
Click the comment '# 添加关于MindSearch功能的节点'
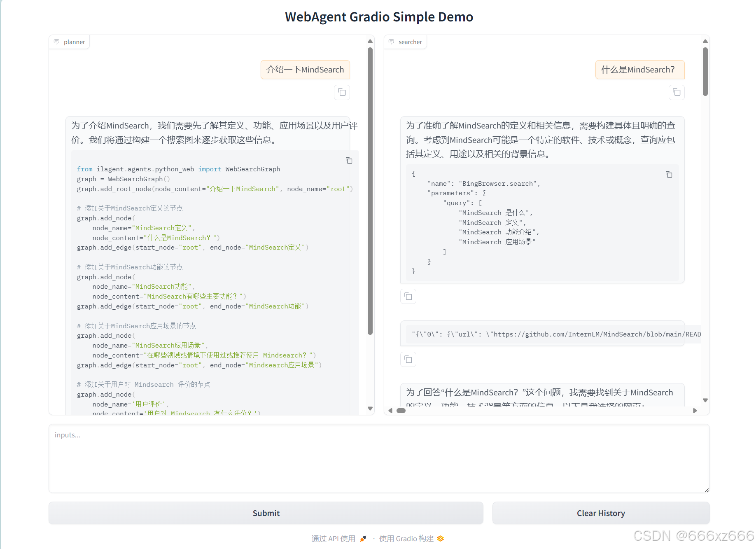click(130, 267)
